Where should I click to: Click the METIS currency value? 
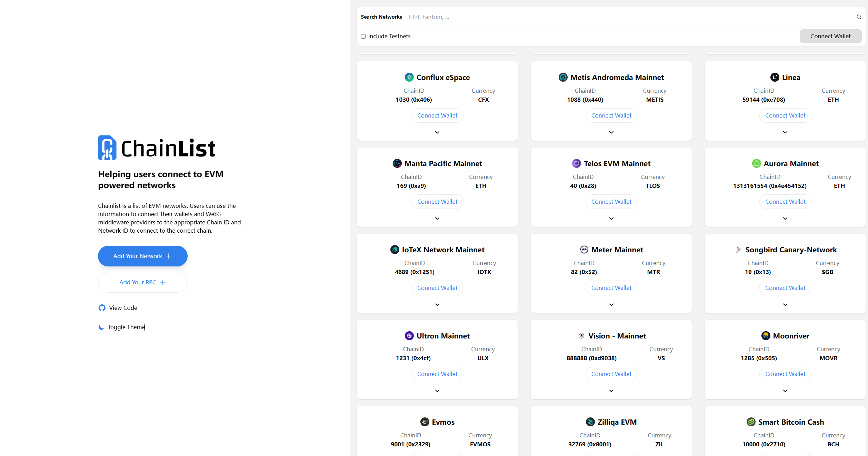coord(655,100)
